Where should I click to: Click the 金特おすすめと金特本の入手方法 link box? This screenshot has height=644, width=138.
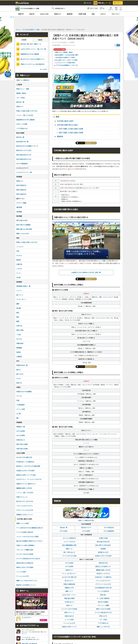(86, 273)
